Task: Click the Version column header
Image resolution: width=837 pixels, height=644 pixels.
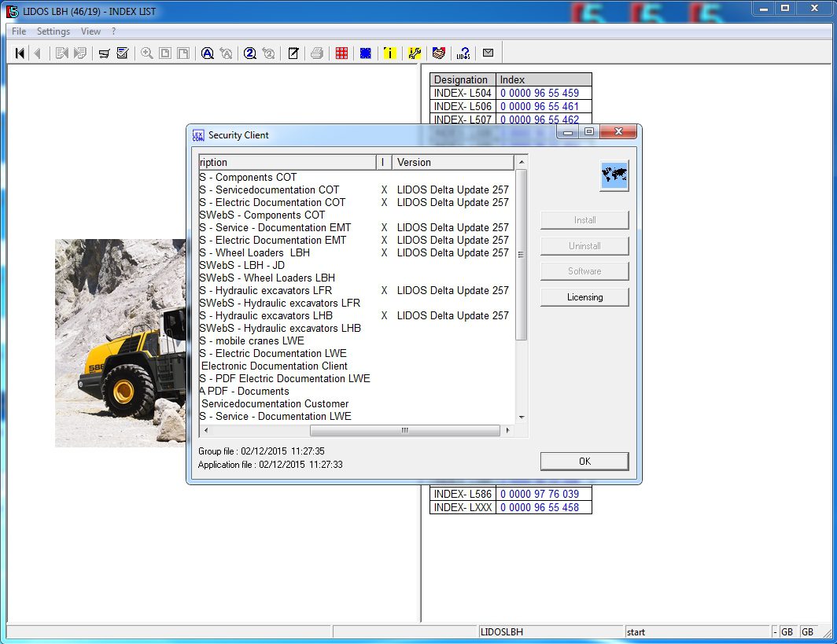Action: coord(452,163)
